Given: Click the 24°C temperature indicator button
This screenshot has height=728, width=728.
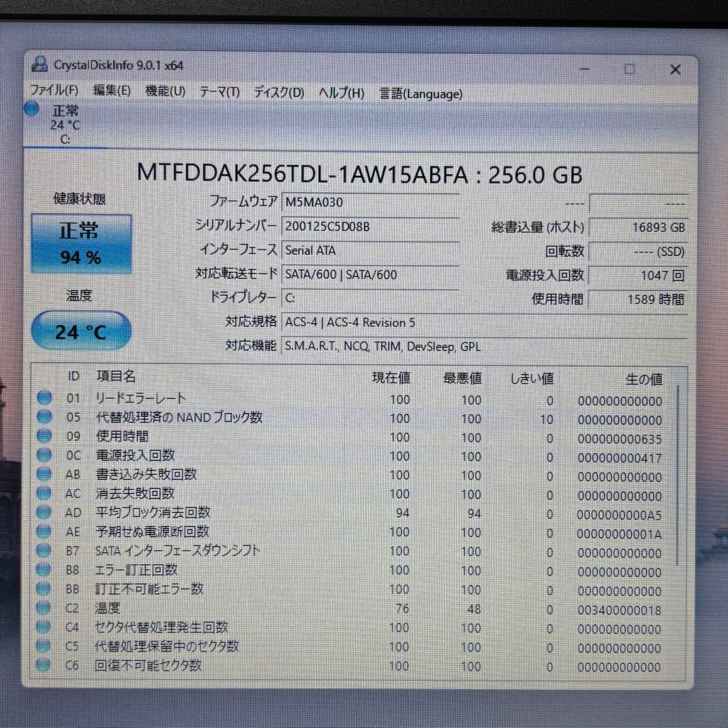Looking at the screenshot, I should point(81,330).
